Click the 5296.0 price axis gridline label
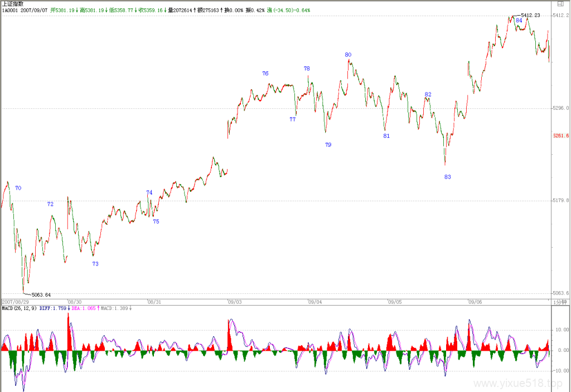571x392 pixels. pos(561,108)
